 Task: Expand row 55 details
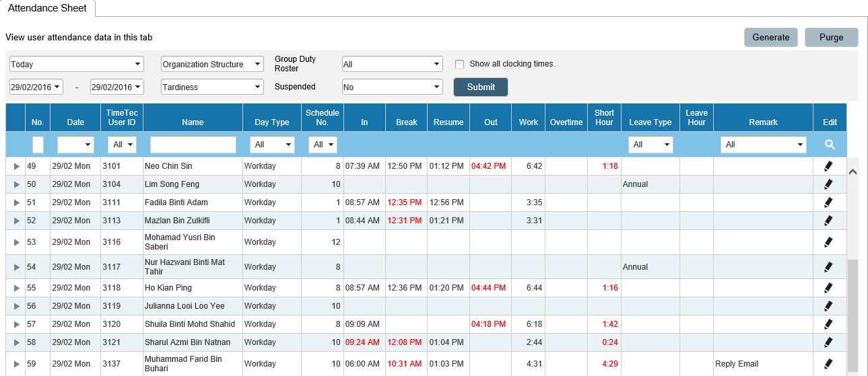[16, 288]
